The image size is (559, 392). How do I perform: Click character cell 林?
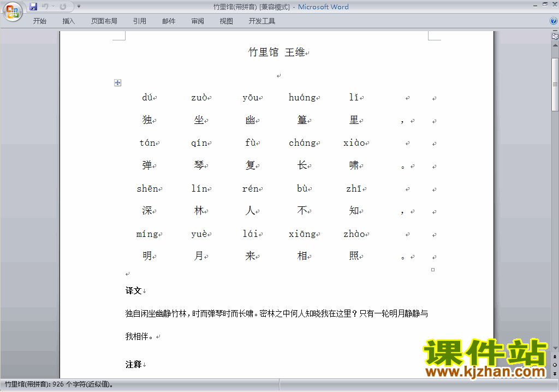[199, 210]
